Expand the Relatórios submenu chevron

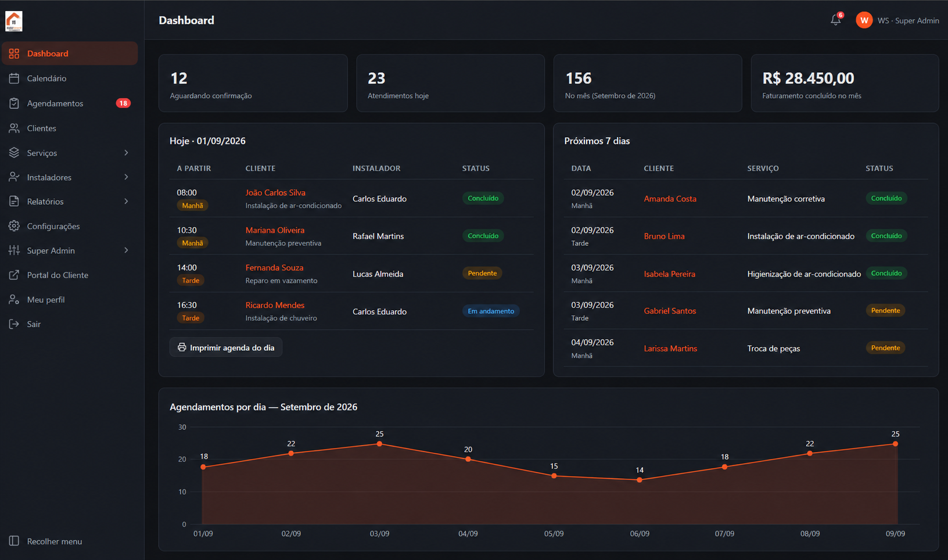[x=126, y=202]
